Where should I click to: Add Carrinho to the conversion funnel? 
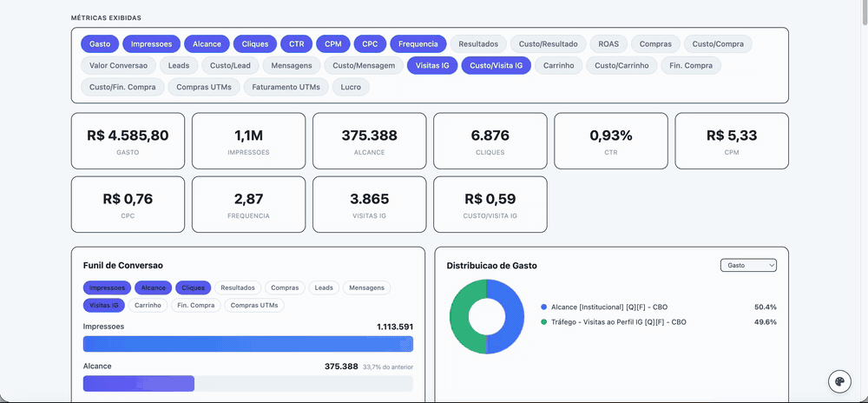(x=148, y=305)
